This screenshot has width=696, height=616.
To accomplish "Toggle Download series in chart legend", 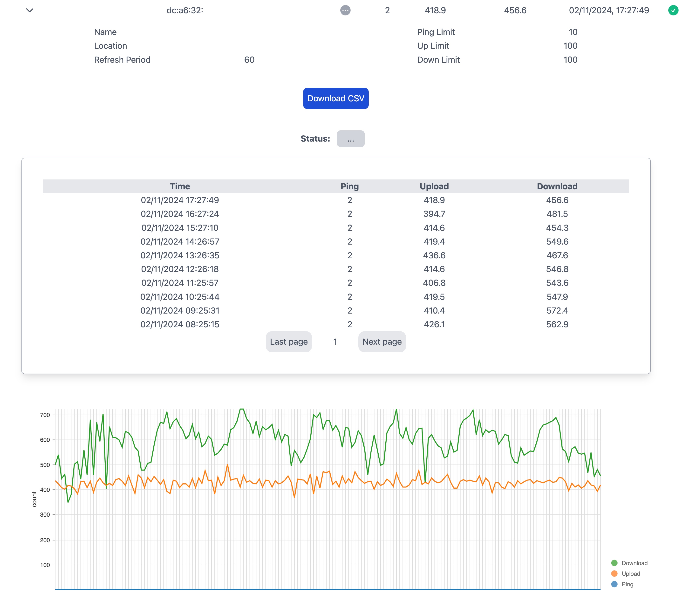I will click(x=630, y=563).
